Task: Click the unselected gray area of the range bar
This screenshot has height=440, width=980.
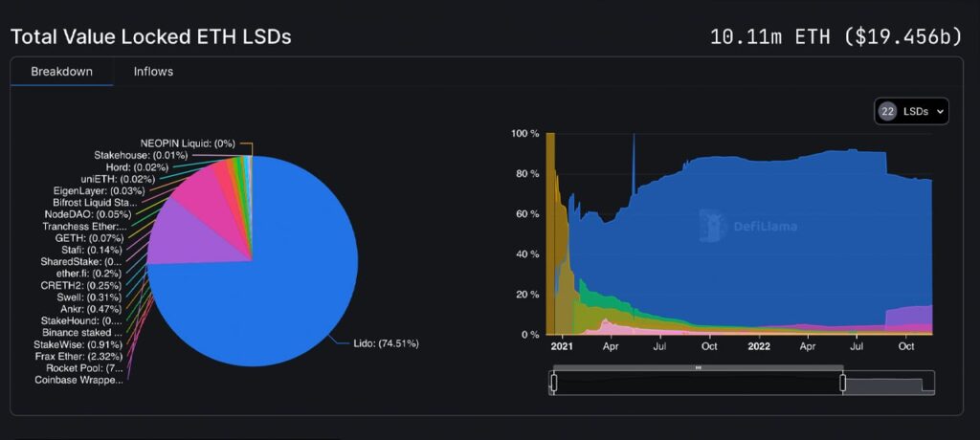Action: point(888,384)
